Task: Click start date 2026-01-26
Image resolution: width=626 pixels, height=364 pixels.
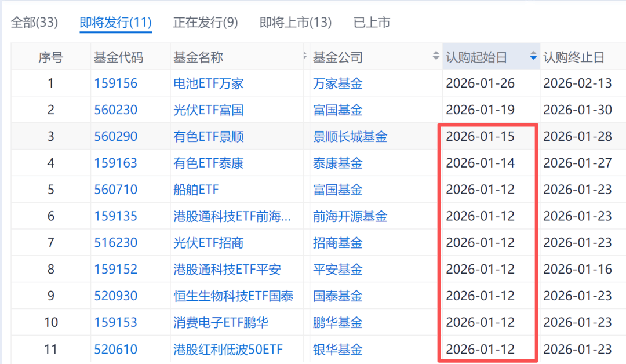Action: [x=481, y=83]
